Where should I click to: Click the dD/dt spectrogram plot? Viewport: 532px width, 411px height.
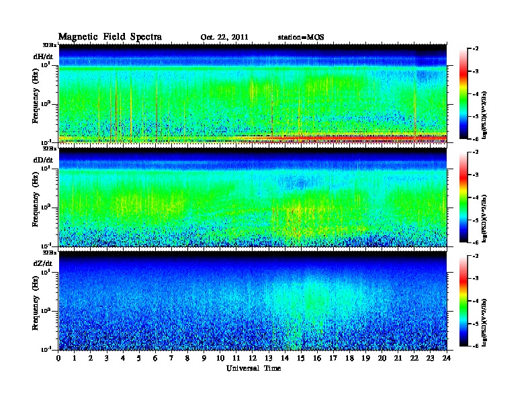(253, 197)
